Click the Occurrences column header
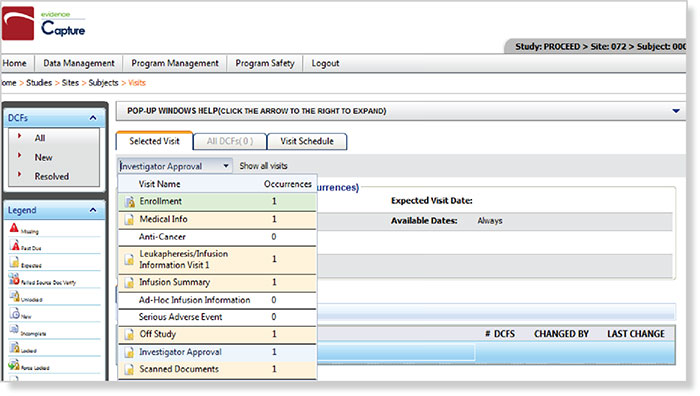The height and width of the screenshot is (396, 700). coord(288,184)
